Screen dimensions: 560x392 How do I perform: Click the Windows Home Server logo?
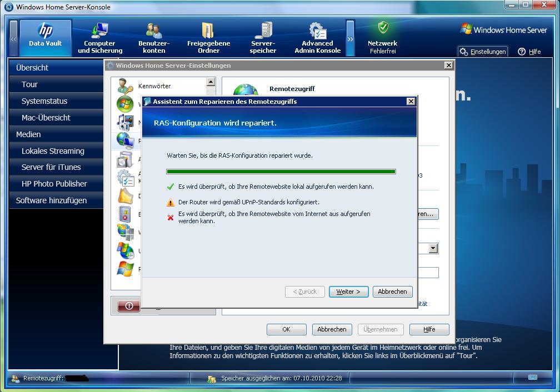pos(503,29)
